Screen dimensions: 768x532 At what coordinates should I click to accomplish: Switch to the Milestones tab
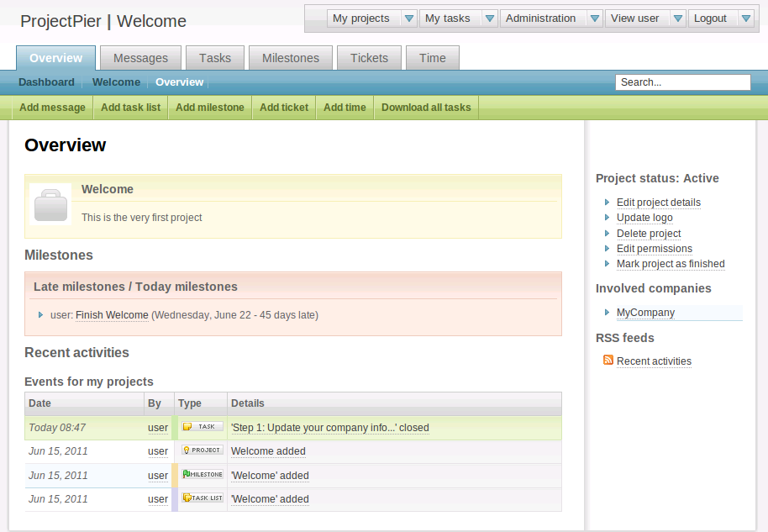coord(291,58)
